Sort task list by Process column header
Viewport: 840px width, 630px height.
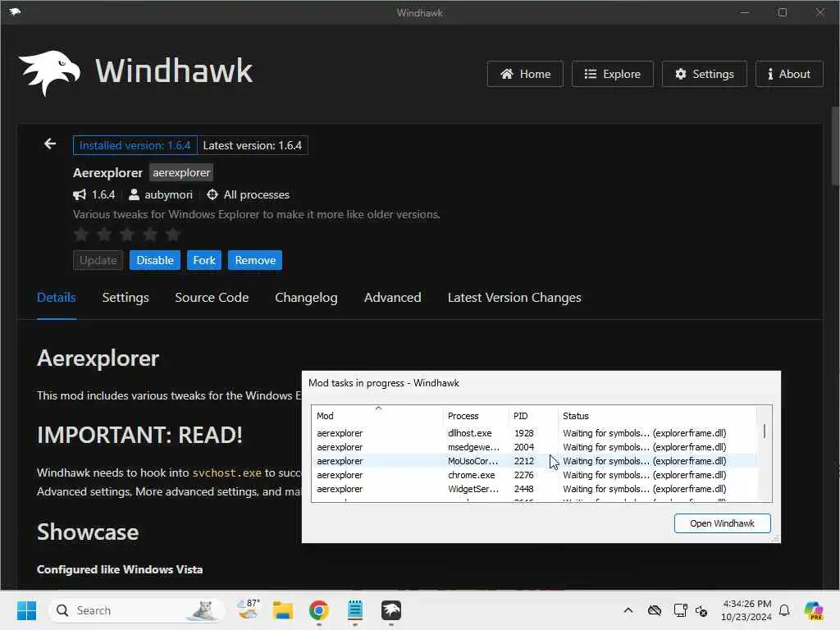coord(476,416)
